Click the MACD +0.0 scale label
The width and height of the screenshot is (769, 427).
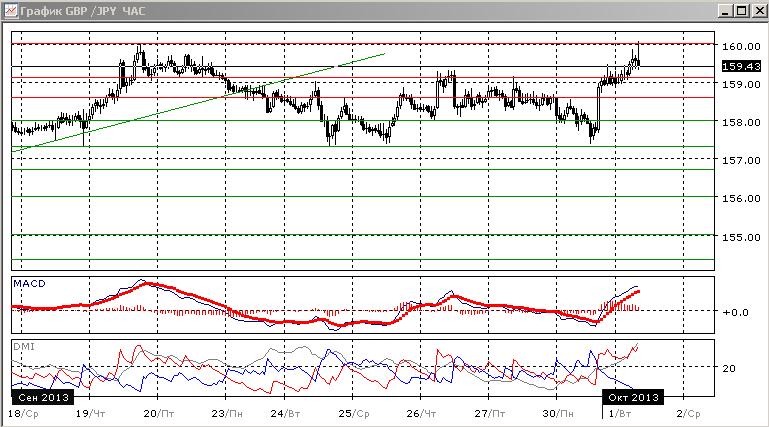click(735, 312)
